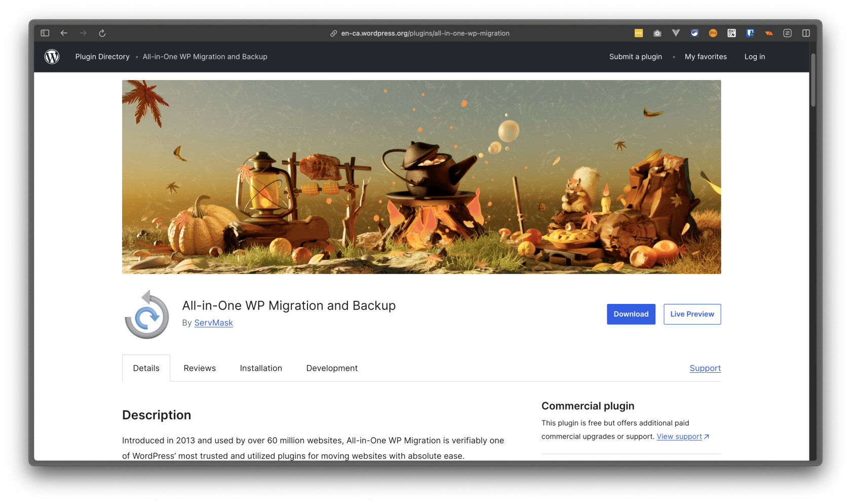Viewport: 851px width, 504px height.
Task: Switch to the Reviews tab
Action: [200, 368]
